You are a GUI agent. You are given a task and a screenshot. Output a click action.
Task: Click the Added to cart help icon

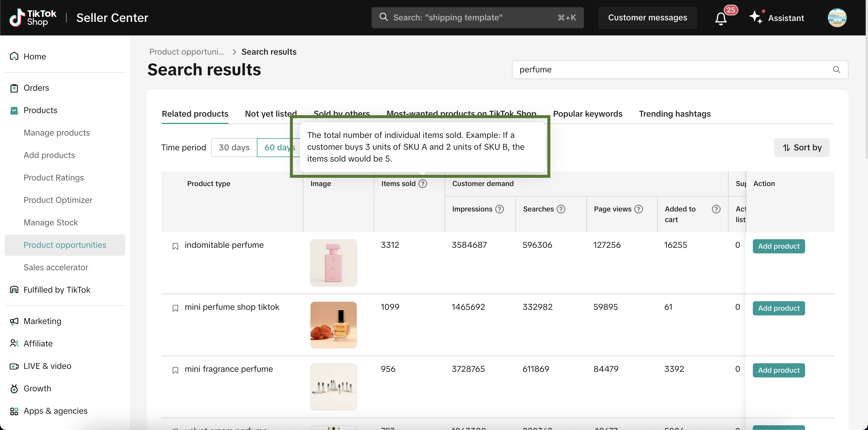716,209
